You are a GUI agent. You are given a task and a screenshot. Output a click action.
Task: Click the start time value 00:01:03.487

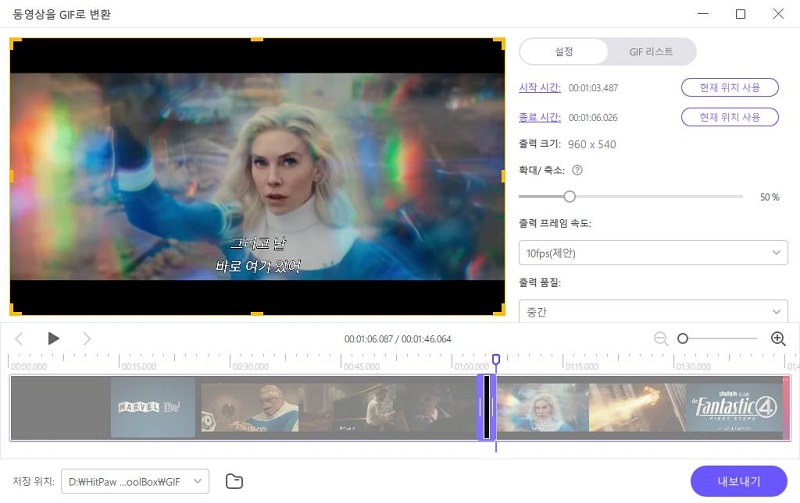(593, 88)
